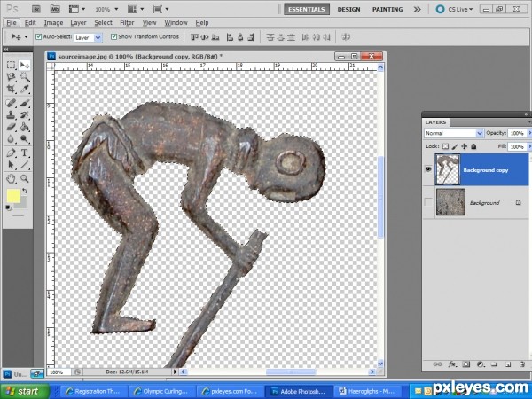Open the Fill slider arrow
This screenshot has width=532, height=399.
point(529,146)
